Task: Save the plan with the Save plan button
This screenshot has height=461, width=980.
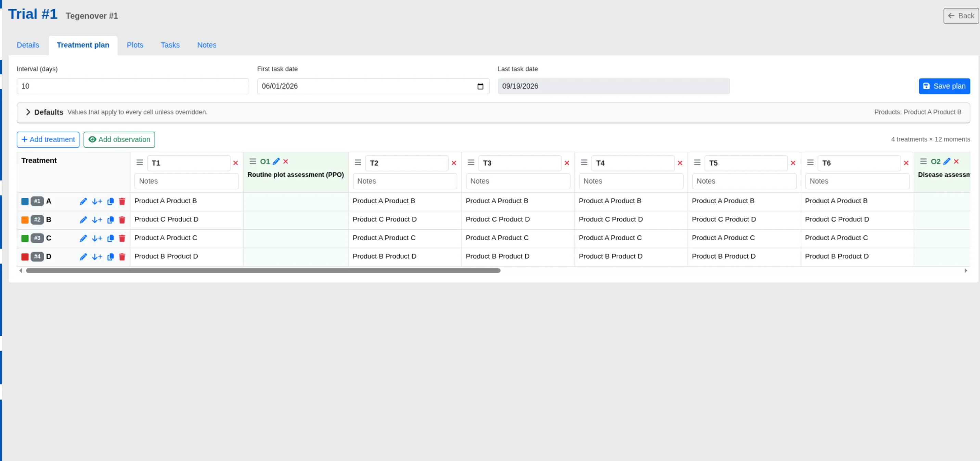Action: point(944,86)
